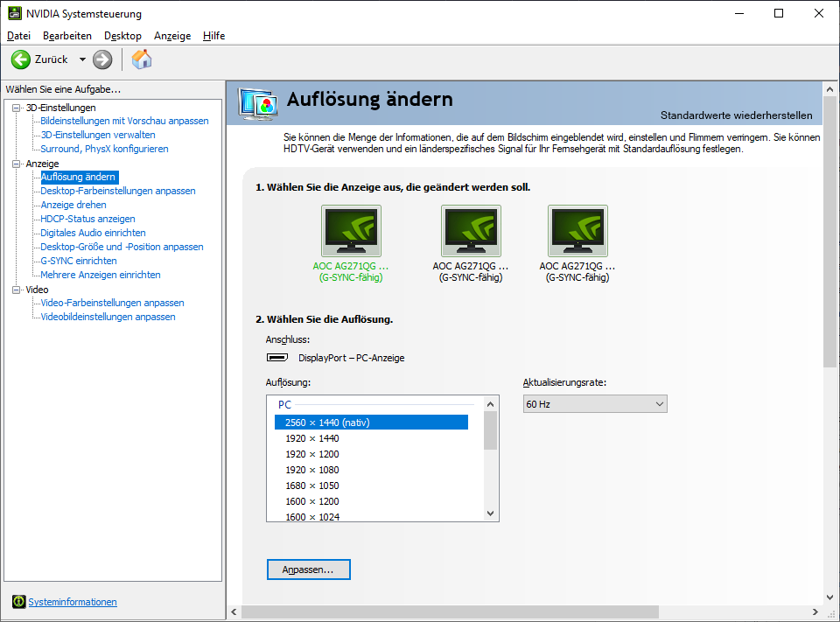Open the Hilfe menu

[x=213, y=36]
